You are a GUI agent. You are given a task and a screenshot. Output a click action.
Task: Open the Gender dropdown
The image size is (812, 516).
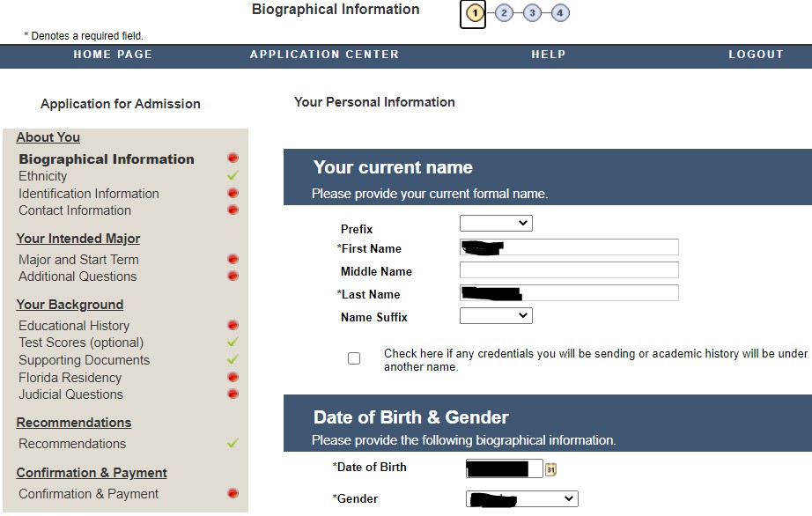(521, 499)
